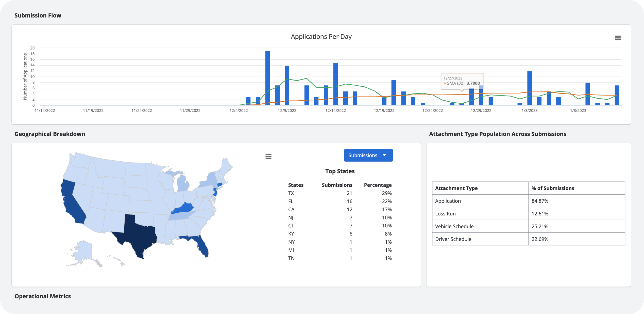Click the TN row in Top States
This screenshot has width=644, height=314.
click(340, 258)
